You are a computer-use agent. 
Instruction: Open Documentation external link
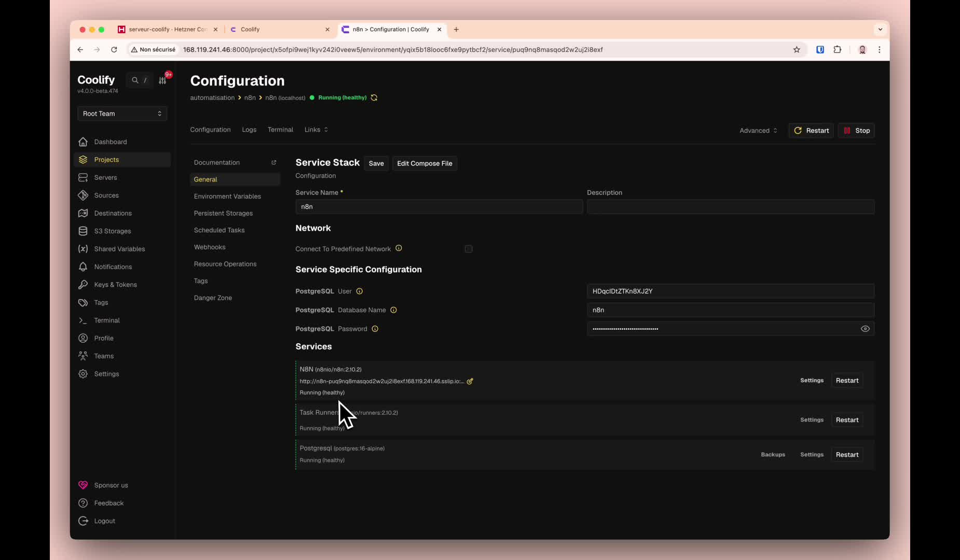(235, 163)
